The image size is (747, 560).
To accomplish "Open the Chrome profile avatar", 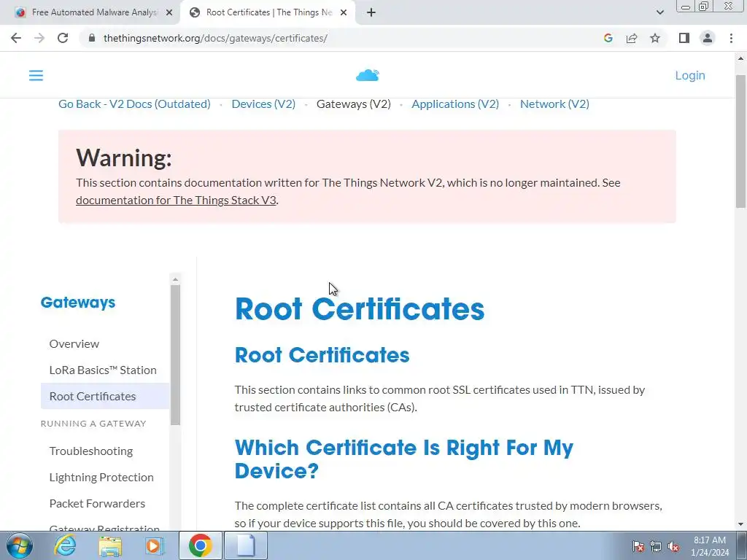I will point(708,38).
